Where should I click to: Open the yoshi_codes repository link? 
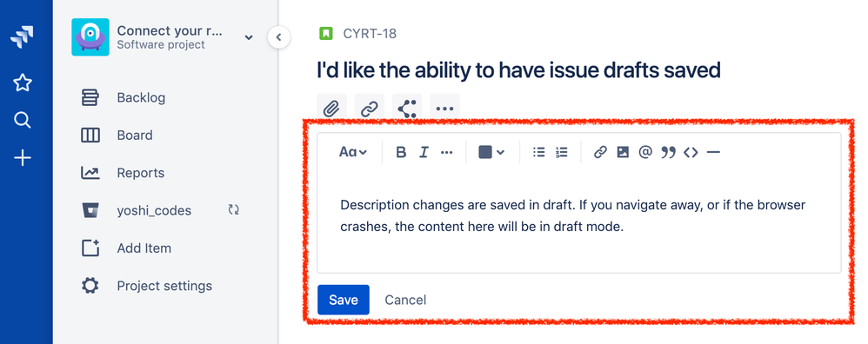[x=154, y=211]
